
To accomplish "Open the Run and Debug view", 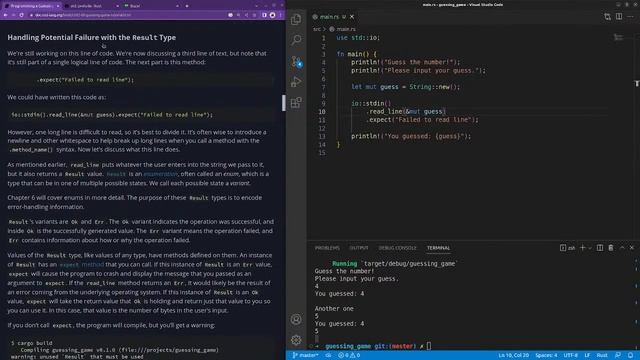I will click(x=296, y=82).
